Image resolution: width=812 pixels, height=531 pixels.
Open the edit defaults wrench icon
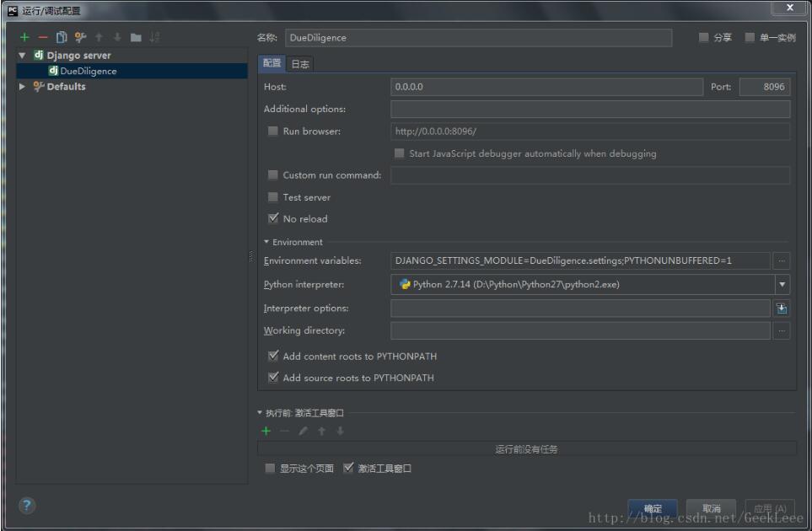coord(80,37)
